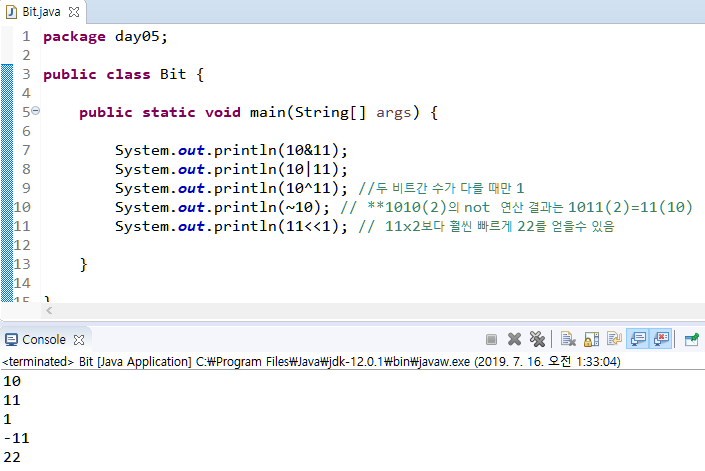The width and height of the screenshot is (705, 471).
Task: Click the Remove Launch single X icon
Action: point(514,339)
